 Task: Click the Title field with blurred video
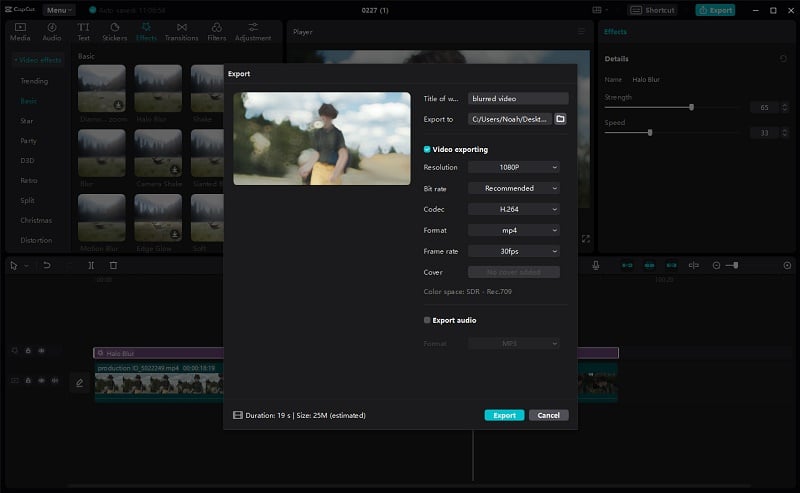point(518,98)
